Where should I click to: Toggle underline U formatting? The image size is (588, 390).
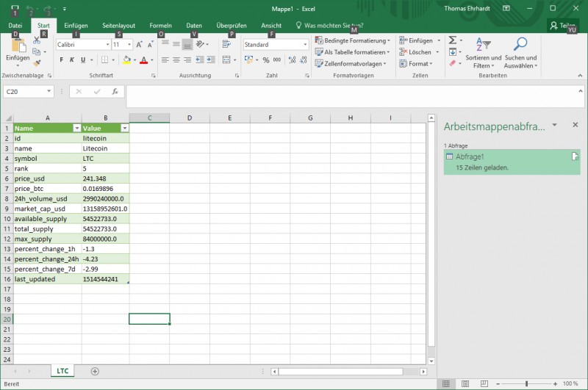coord(83,60)
